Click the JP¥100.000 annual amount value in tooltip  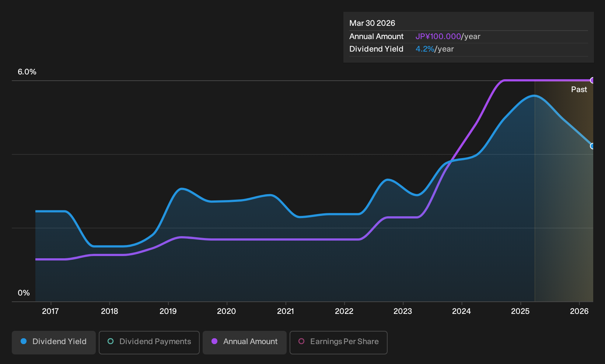click(x=438, y=36)
